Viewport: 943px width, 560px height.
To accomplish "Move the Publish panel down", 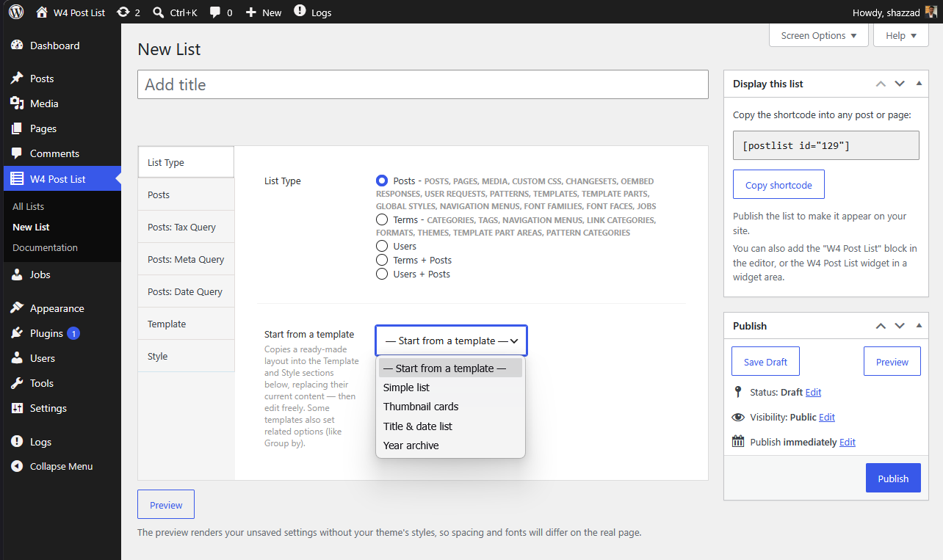I will [x=900, y=326].
